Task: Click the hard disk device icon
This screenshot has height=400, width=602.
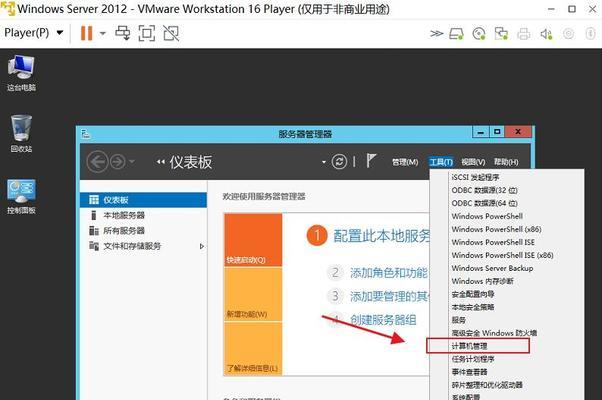Action: pos(456,34)
